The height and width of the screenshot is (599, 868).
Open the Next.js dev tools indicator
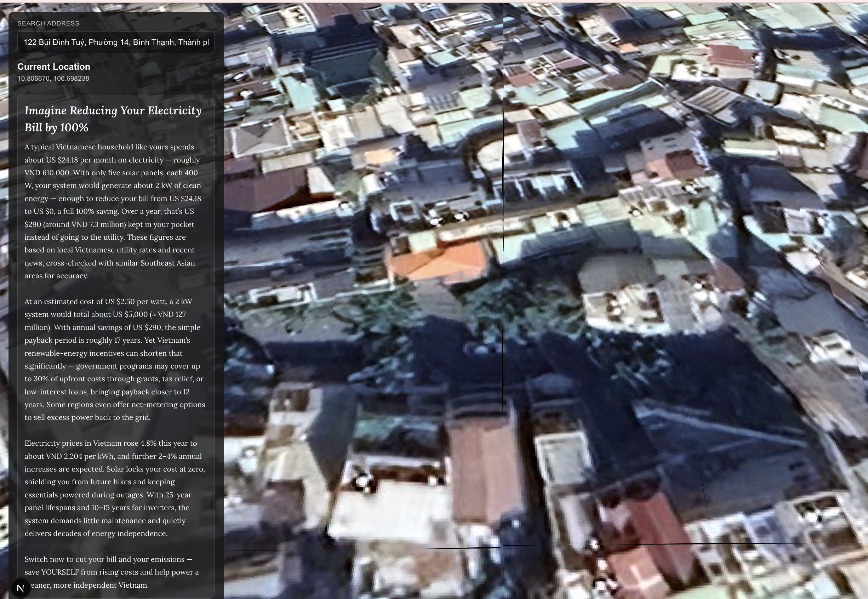point(21,588)
